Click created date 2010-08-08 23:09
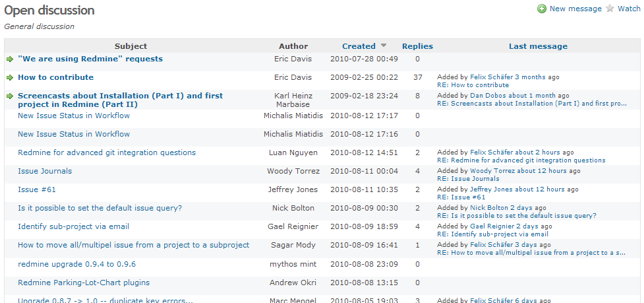The width and height of the screenshot is (644, 303). [364, 264]
